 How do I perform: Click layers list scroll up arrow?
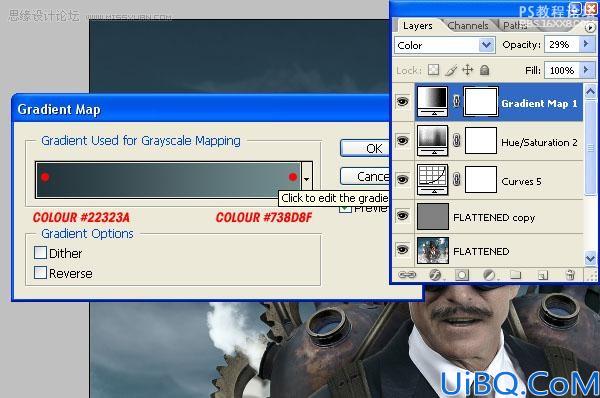(590, 91)
